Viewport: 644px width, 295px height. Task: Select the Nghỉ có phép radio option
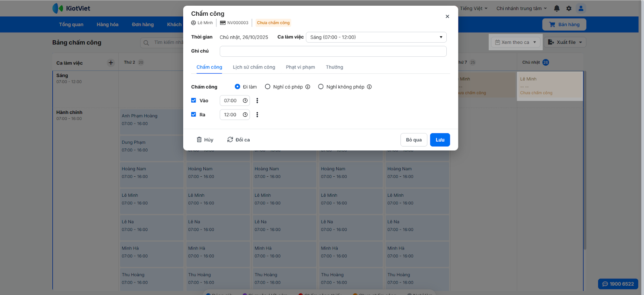[268, 87]
